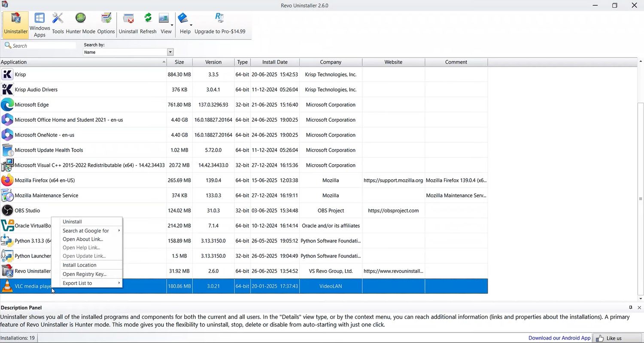The image size is (644, 343).
Task: Click the search magnifier icon
Action: click(8, 45)
